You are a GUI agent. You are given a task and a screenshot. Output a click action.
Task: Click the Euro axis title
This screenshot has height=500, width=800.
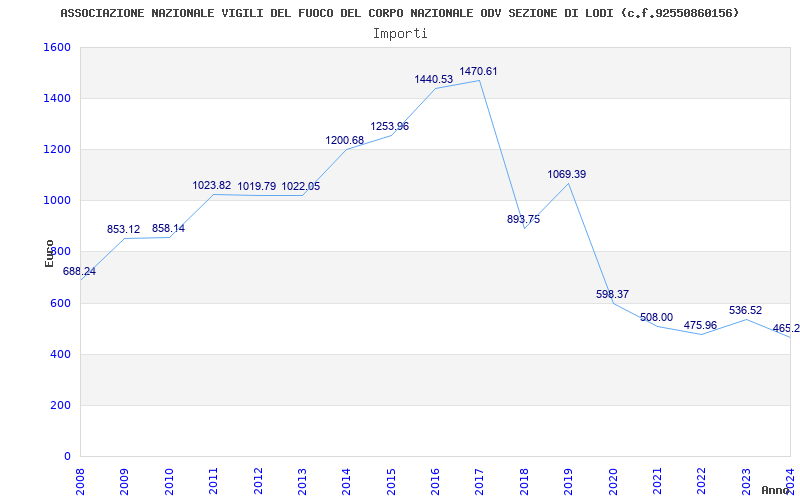49,254
